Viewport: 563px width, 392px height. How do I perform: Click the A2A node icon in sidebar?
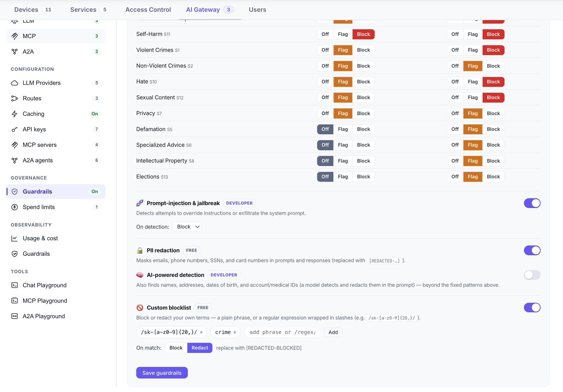15,52
